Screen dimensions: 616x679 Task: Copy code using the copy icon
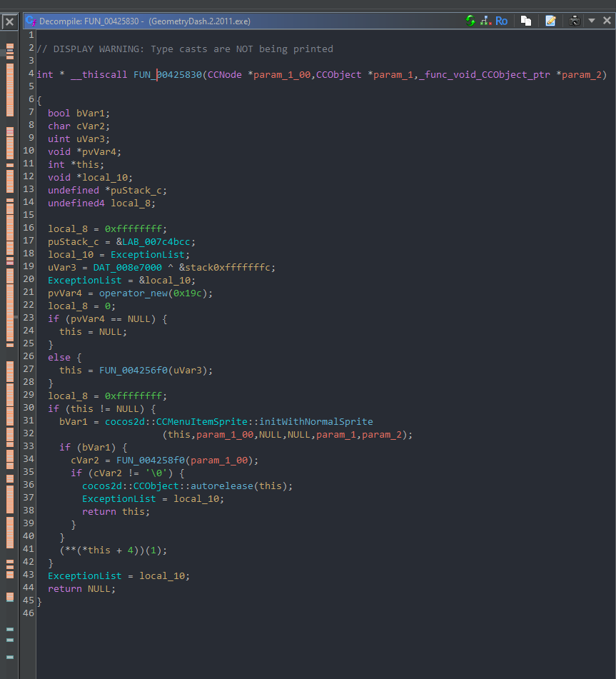point(526,21)
